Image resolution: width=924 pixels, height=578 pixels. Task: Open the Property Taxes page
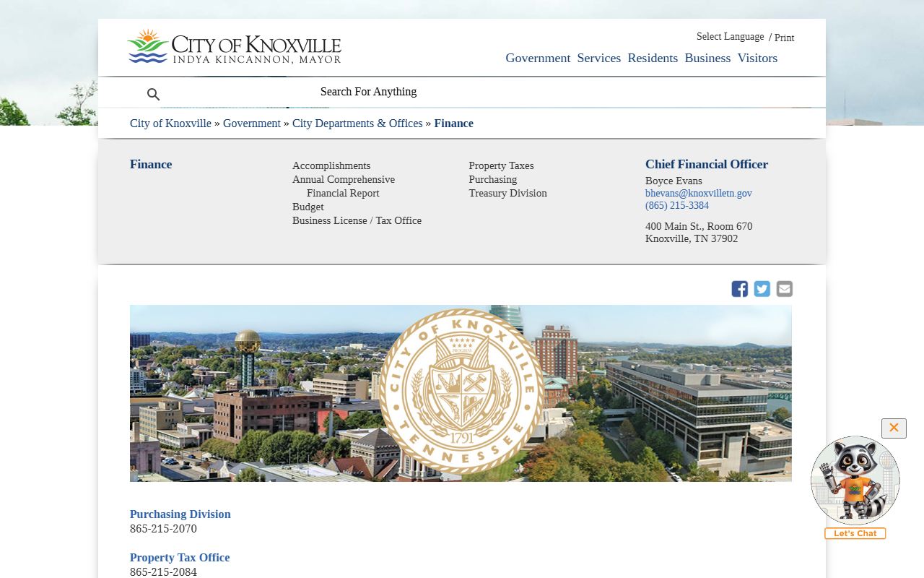coord(501,165)
